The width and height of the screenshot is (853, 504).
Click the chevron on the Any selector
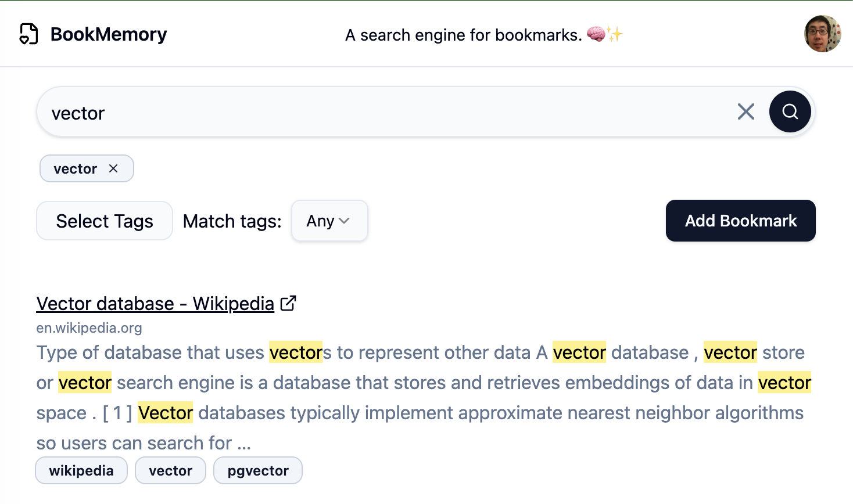pos(345,221)
